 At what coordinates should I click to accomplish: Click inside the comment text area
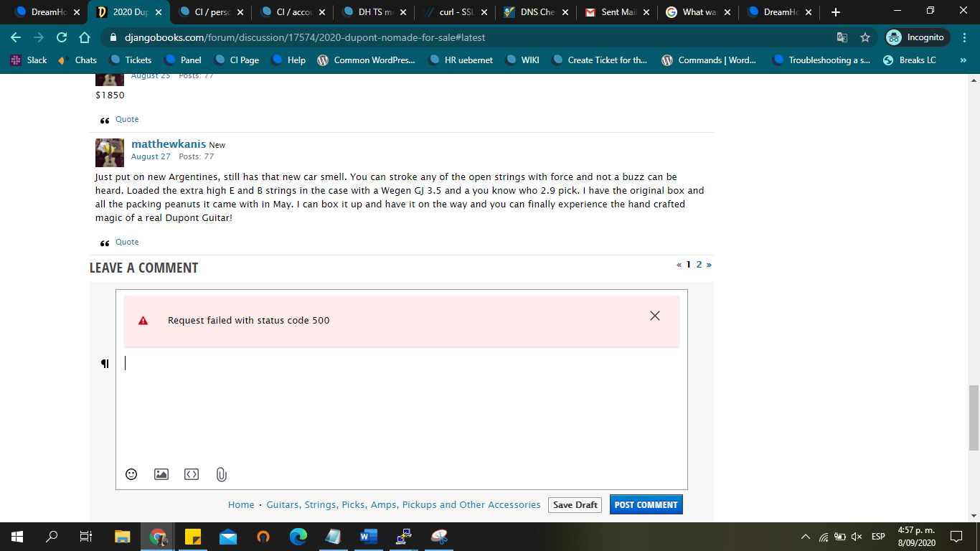(x=402, y=409)
